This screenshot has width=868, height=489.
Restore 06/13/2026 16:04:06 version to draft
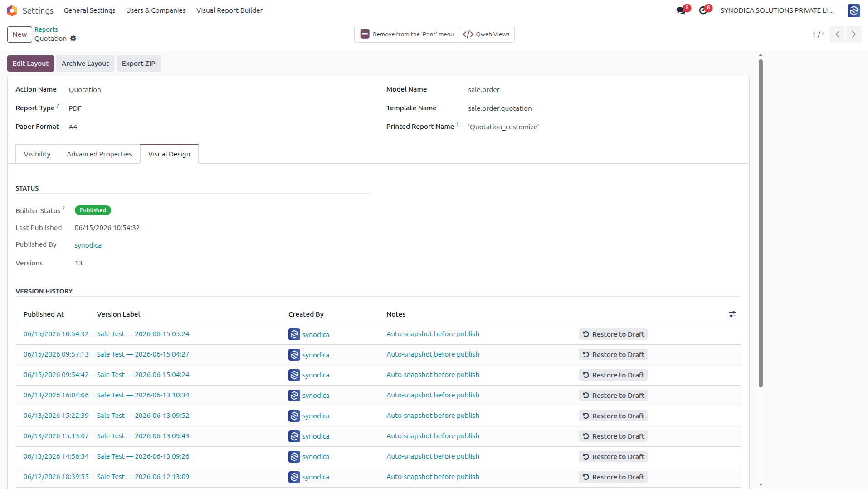click(613, 396)
